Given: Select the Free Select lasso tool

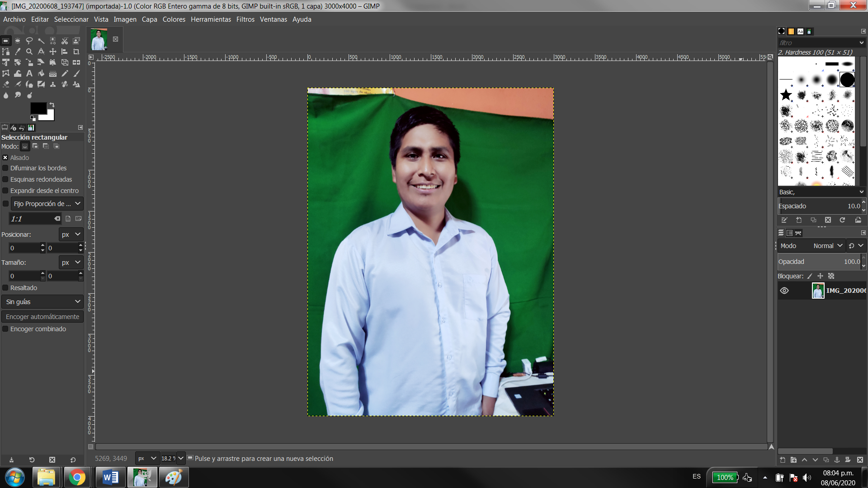Looking at the screenshot, I should (29, 41).
